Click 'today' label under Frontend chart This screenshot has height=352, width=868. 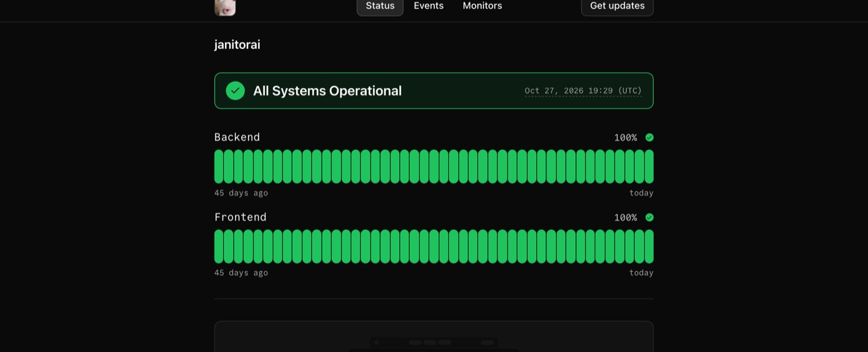click(641, 273)
